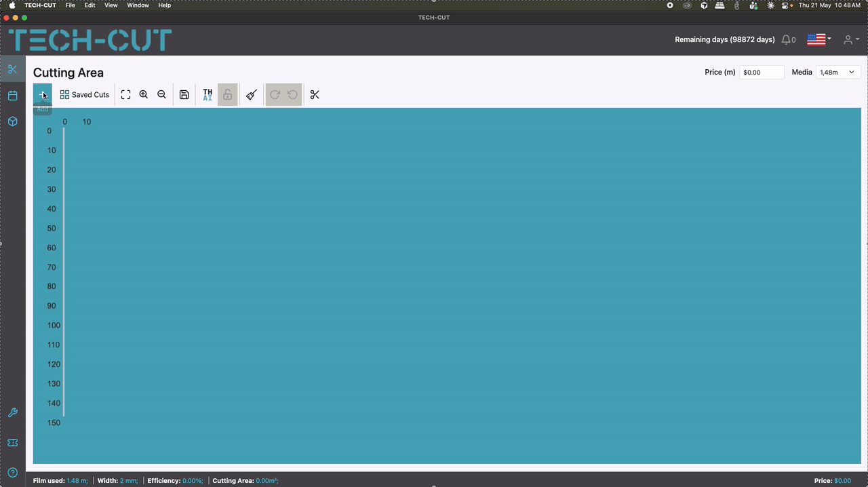Click the Price $0.00 status at bottom
The width and height of the screenshot is (868, 487).
(x=833, y=481)
